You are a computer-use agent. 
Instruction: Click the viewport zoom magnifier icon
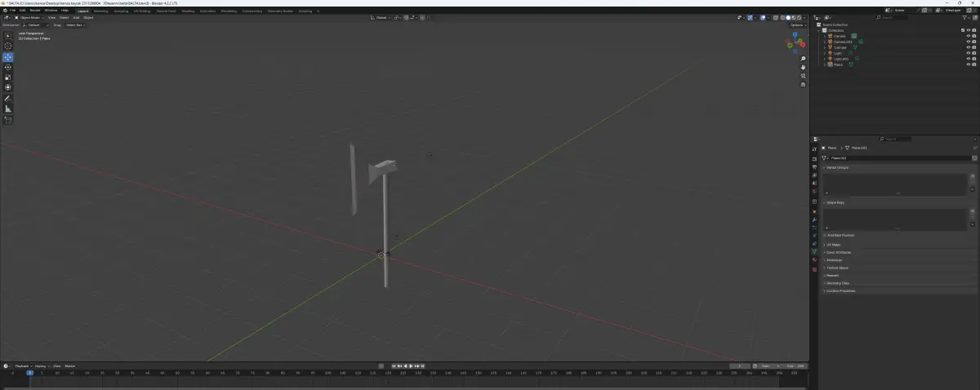click(804, 58)
